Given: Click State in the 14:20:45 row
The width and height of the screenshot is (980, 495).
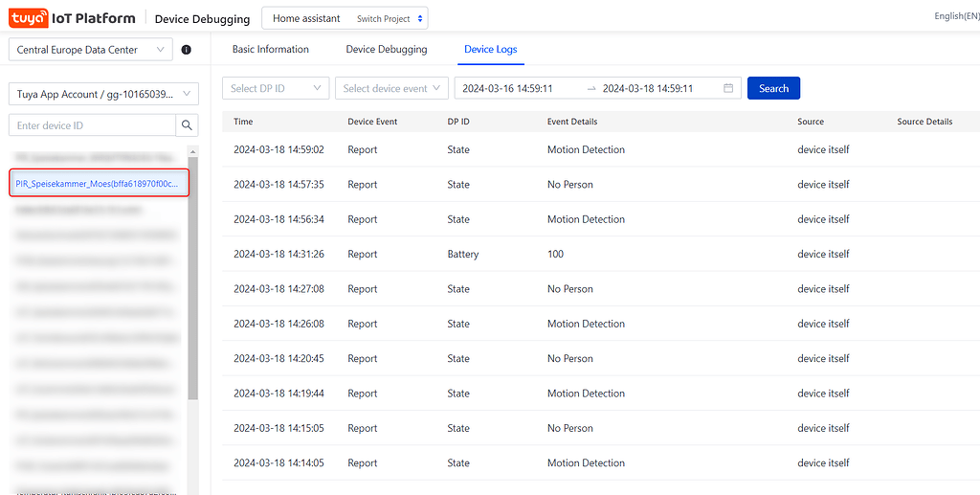Looking at the screenshot, I should tap(458, 358).
